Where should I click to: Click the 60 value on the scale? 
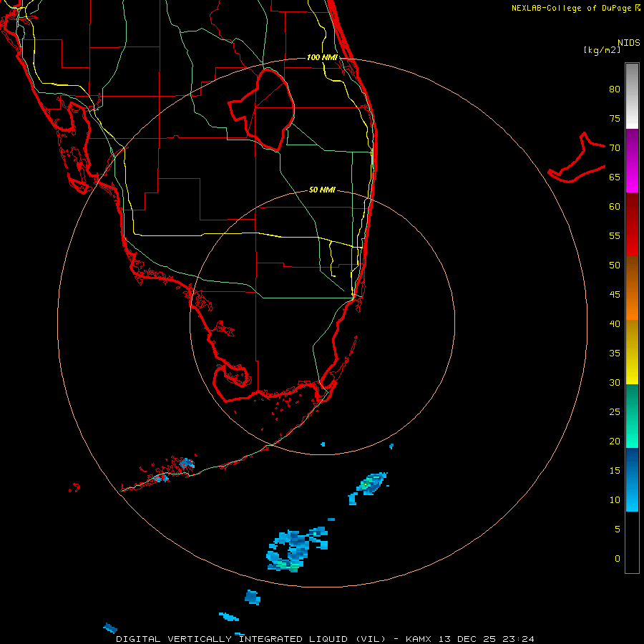pos(615,207)
